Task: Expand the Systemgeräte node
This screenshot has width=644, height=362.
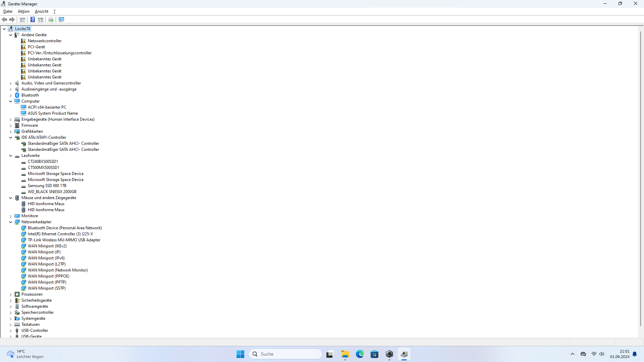Action: 10,318
